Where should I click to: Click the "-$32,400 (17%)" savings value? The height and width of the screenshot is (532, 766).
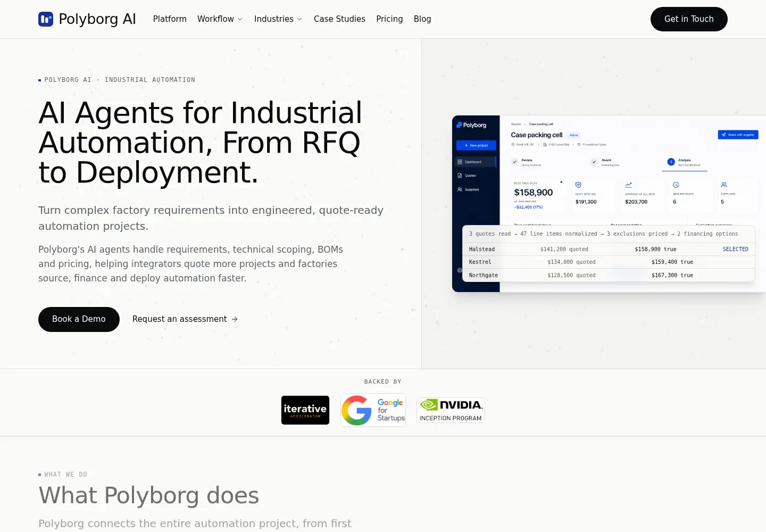528,207
